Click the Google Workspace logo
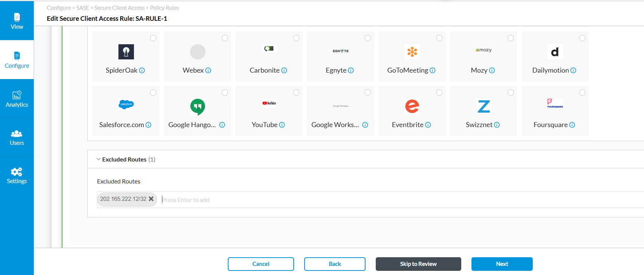644x275 pixels. point(341,106)
